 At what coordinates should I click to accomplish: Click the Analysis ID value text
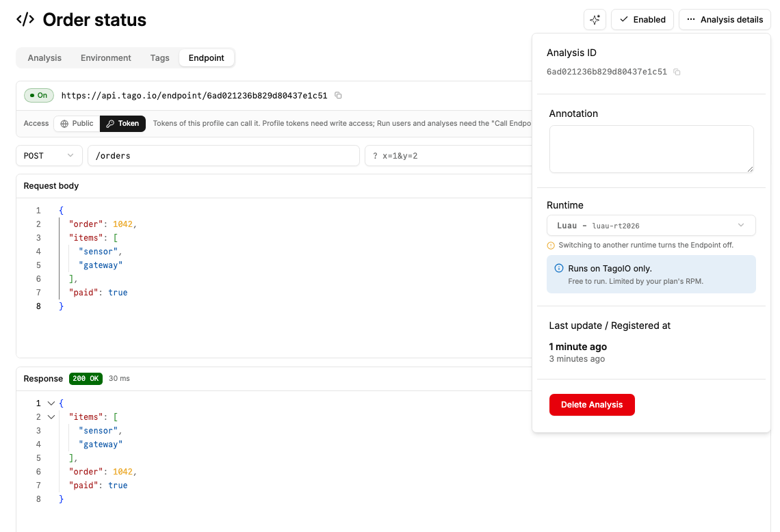[x=606, y=72]
